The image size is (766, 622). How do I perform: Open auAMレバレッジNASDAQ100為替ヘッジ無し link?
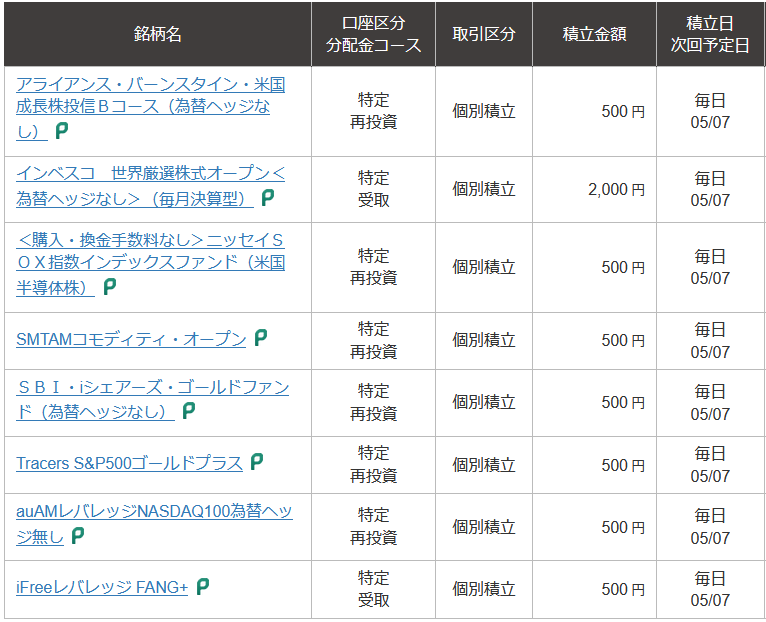(154, 524)
